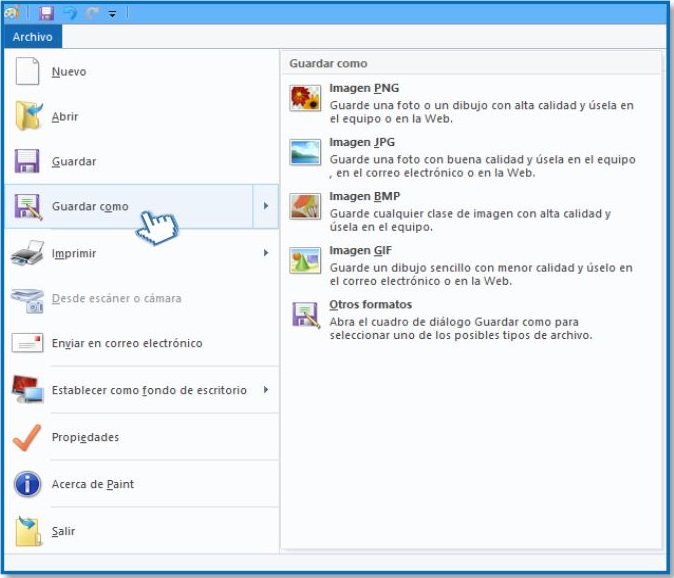
Task: Open the Archivo tab
Action: pyautogui.click(x=33, y=37)
